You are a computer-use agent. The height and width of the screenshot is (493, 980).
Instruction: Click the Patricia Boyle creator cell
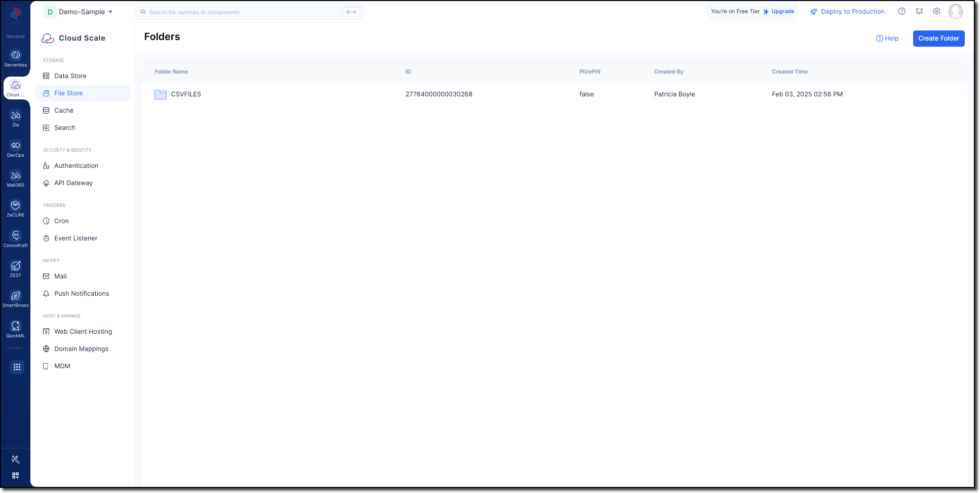pos(674,94)
